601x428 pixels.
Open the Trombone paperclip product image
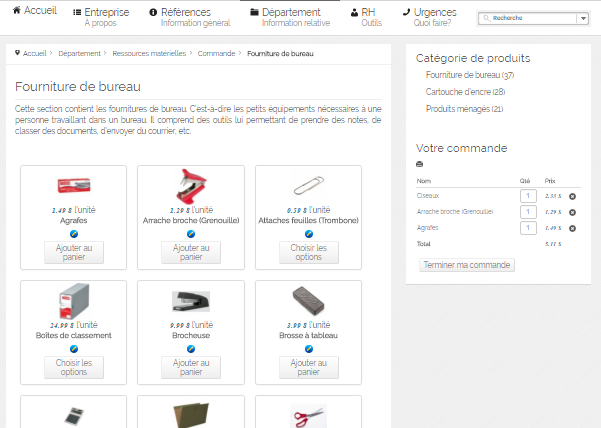(x=309, y=185)
